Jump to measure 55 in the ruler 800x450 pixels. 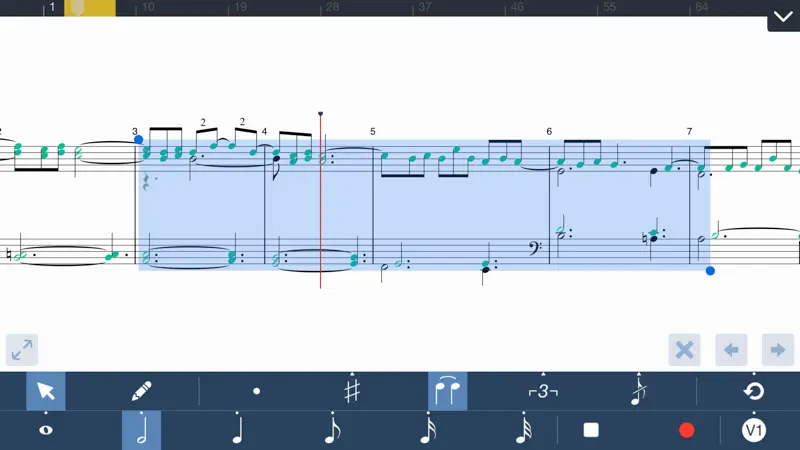[x=609, y=7]
